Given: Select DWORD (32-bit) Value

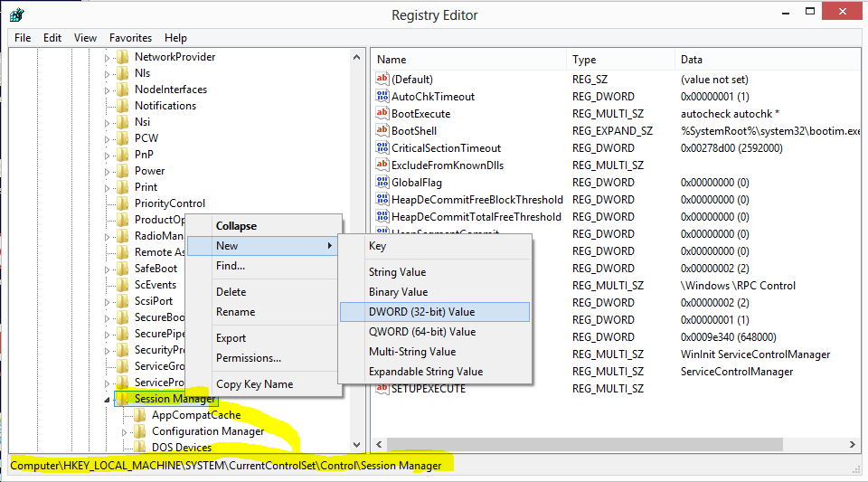Looking at the screenshot, I should pos(435,312).
